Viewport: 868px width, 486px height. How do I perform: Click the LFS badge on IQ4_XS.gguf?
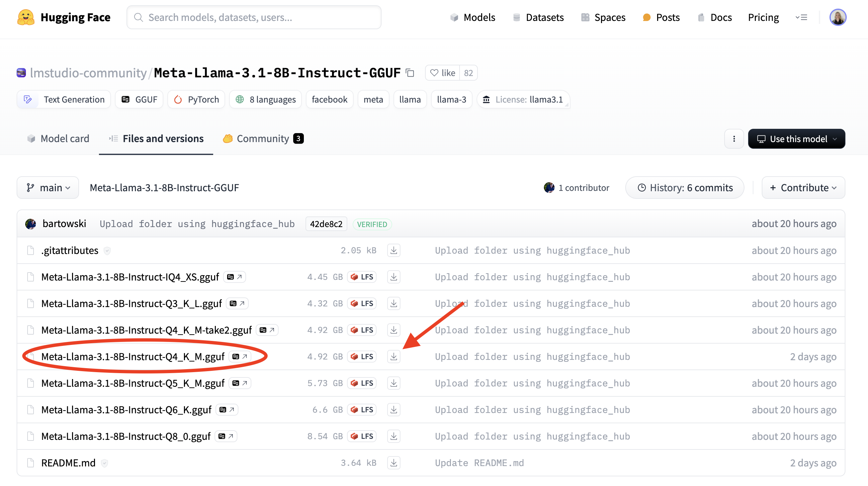[362, 277]
